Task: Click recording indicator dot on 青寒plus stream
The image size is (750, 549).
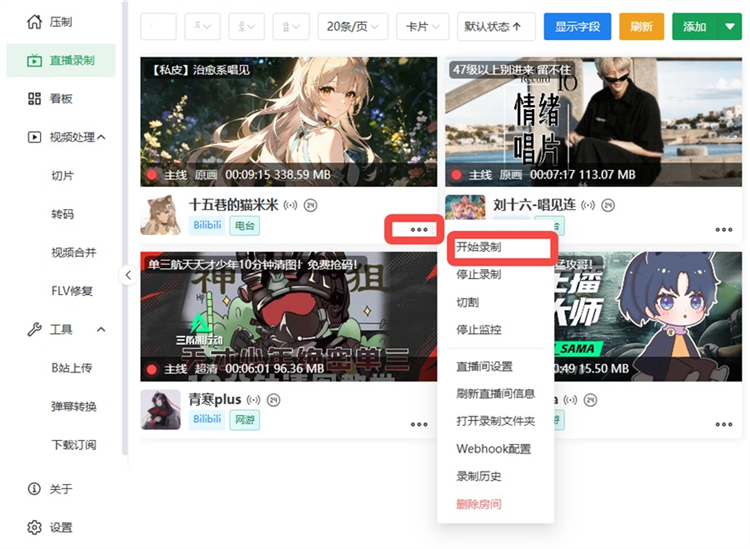Action: pyautogui.click(x=152, y=369)
